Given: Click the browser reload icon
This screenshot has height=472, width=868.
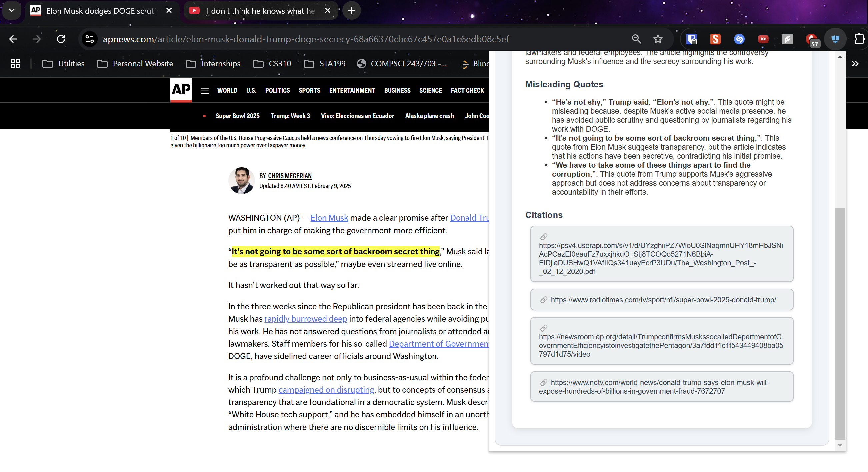Looking at the screenshot, I should [x=61, y=39].
